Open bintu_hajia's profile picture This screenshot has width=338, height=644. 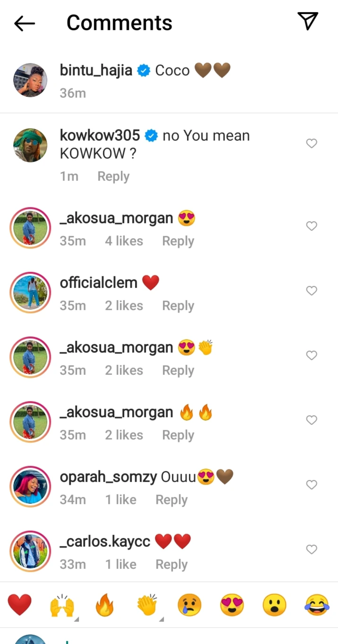[30, 80]
